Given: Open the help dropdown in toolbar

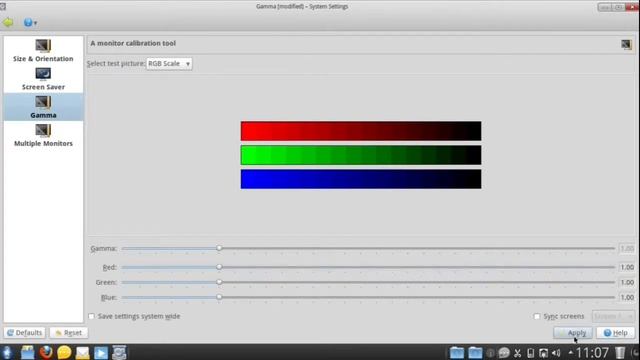Looking at the screenshot, I should coord(30,22).
